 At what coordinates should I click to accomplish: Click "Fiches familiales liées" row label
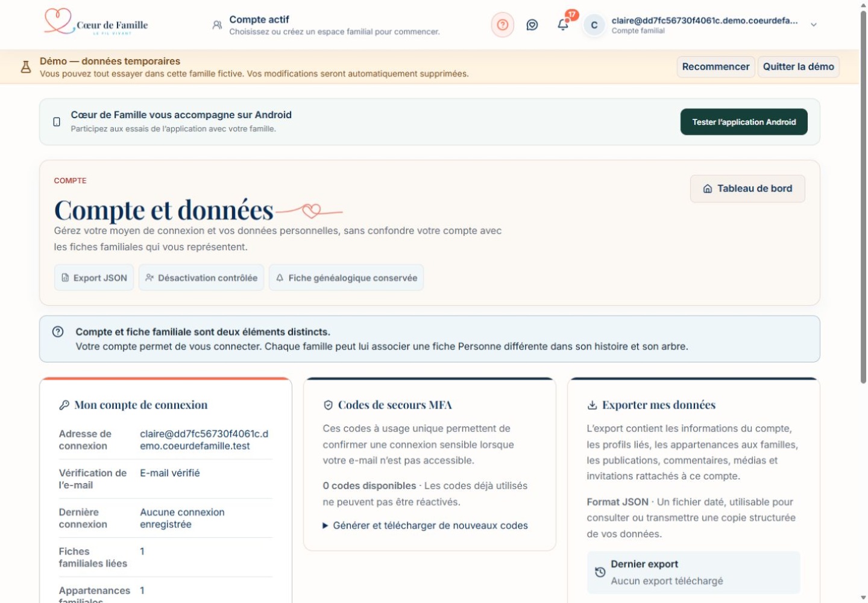click(x=93, y=557)
